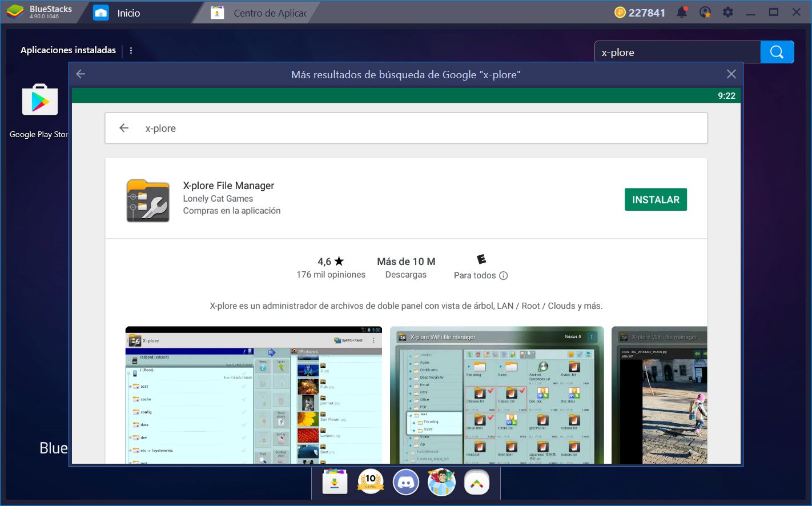Open the BlueStacks account icon
The width and height of the screenshot is (812, 506).
tap(705, 12)
